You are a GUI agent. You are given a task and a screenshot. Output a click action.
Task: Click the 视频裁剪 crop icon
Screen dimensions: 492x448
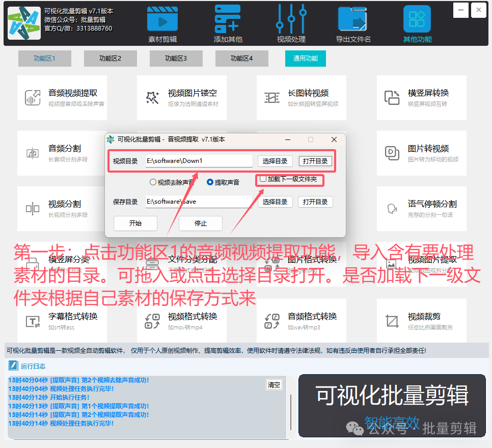[x=392, y=321]
